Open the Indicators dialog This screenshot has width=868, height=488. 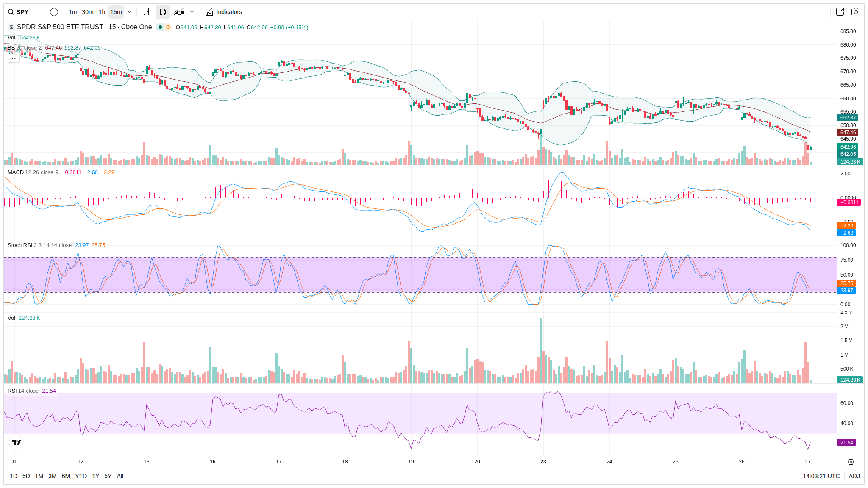pyautogui.click(x=223, y=12)
